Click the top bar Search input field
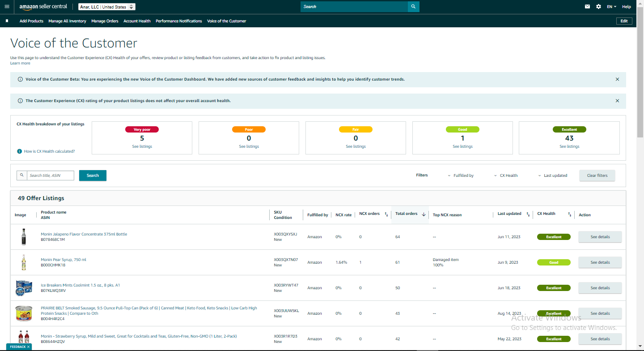Image resolution: width=644 pixels, height=351 pixels. [x=354, y=7]
